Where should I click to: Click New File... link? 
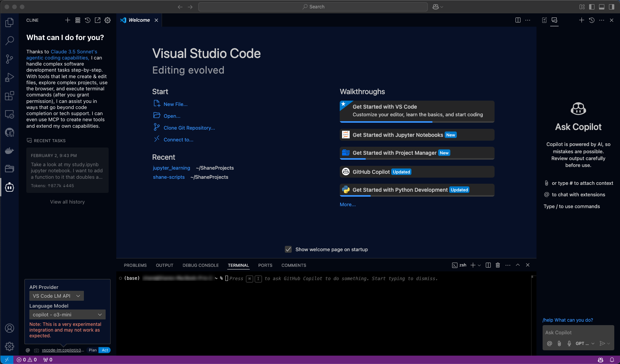click(x=175, y=104)
